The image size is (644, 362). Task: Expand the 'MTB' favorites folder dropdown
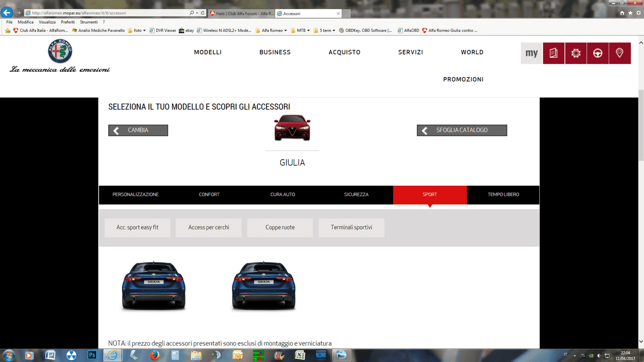[x=308, y=30]
